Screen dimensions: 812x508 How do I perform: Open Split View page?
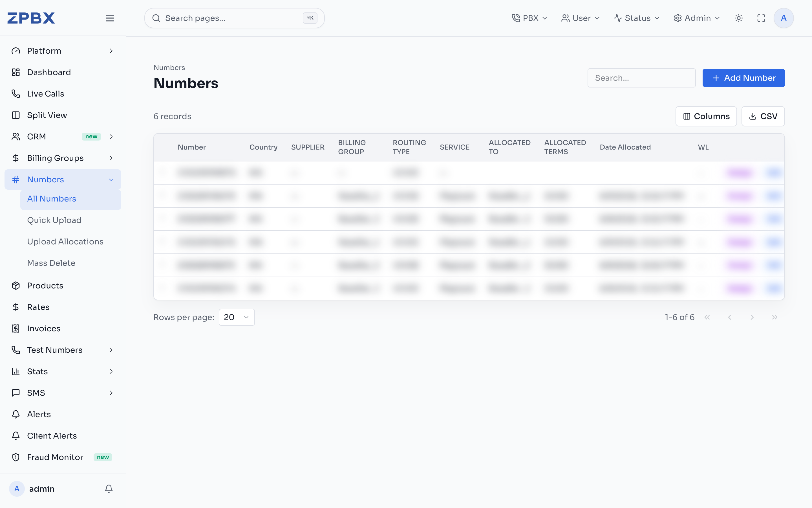pyautogui.click(x=63, y=115)
